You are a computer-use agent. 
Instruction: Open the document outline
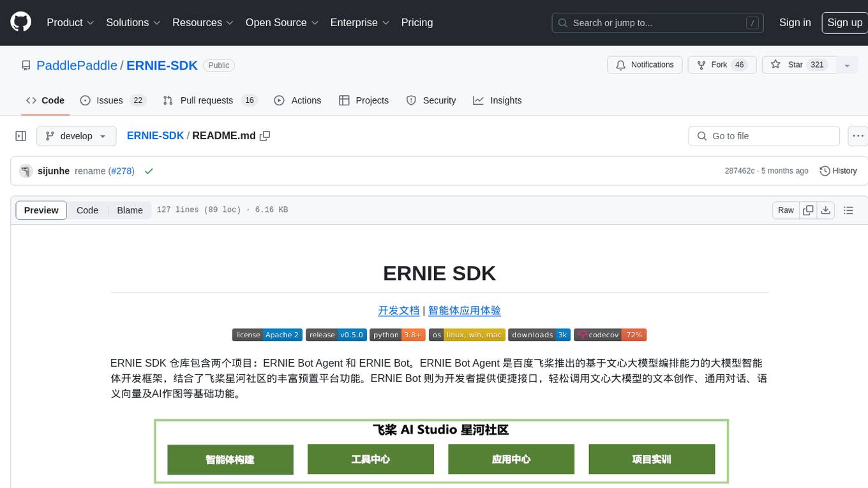tap(848, 210)
